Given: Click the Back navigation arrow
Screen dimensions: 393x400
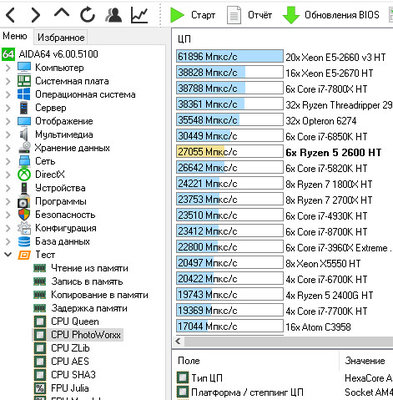Looking at the screenshot, I should 10,15.
